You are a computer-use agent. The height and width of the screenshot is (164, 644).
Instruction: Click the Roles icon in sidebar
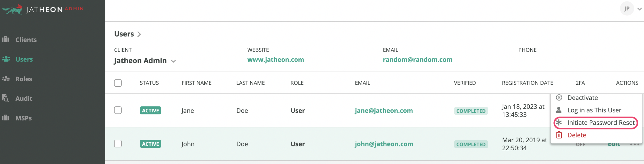[x=6, y=79]
